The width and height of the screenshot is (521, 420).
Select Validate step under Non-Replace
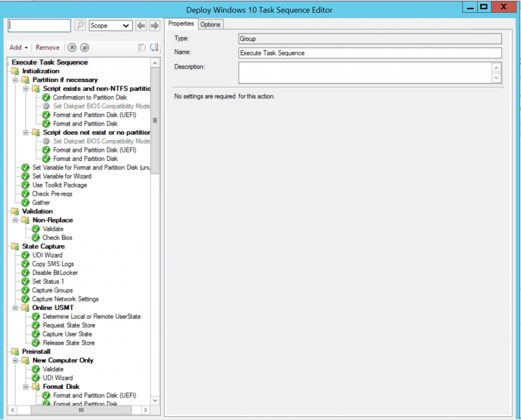53,229
